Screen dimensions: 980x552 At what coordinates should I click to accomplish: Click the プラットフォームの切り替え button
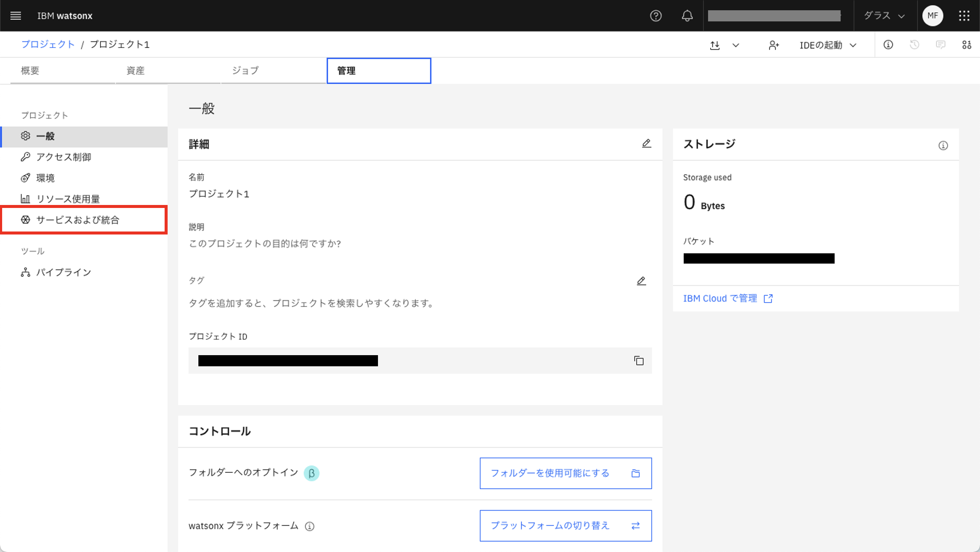(x=565, y=525)
